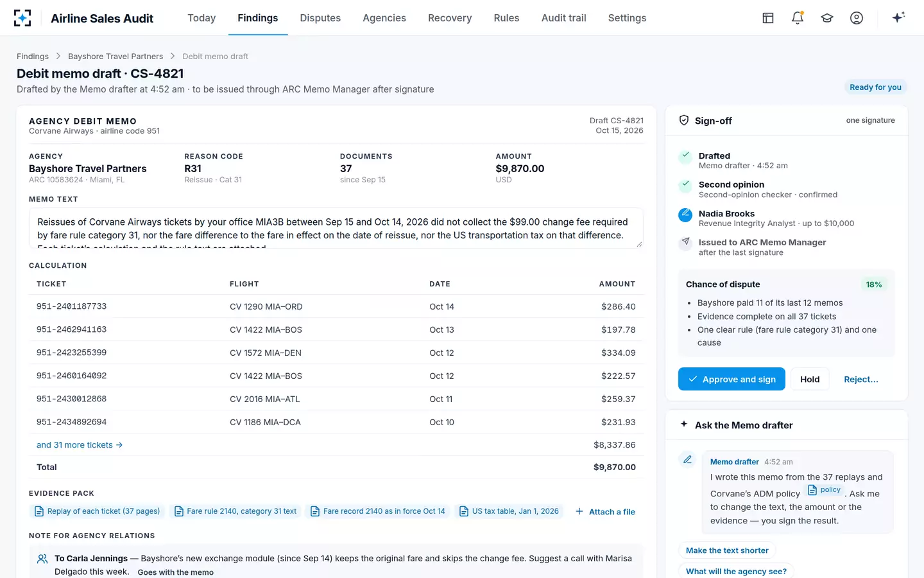Click the sparkle icon beside Ask the Memo drafter

684,425
